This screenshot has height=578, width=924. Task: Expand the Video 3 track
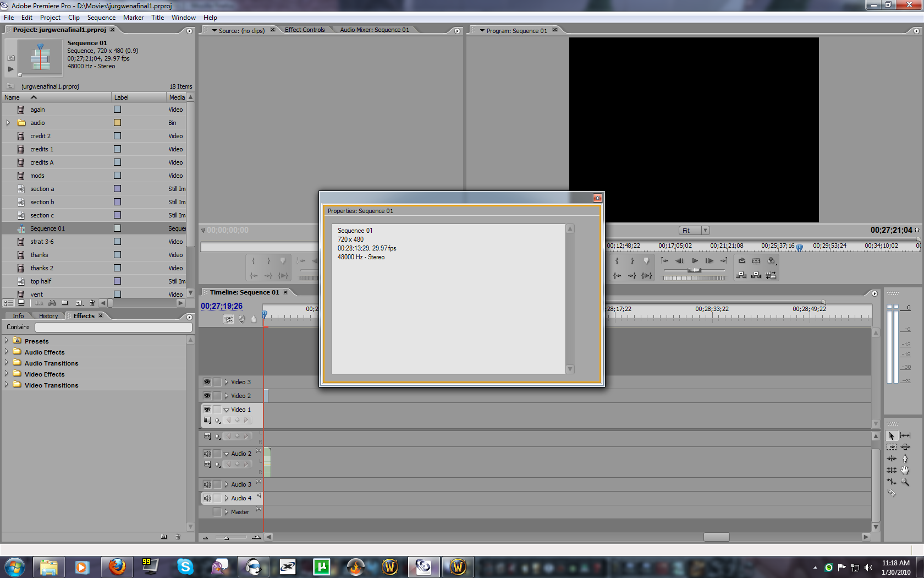226,382
